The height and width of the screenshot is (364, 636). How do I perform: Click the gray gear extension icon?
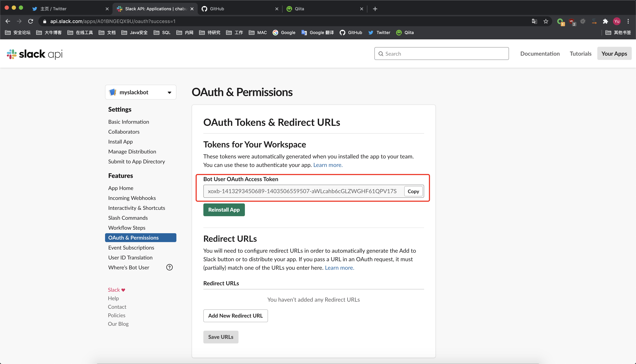tap(583, 21)
